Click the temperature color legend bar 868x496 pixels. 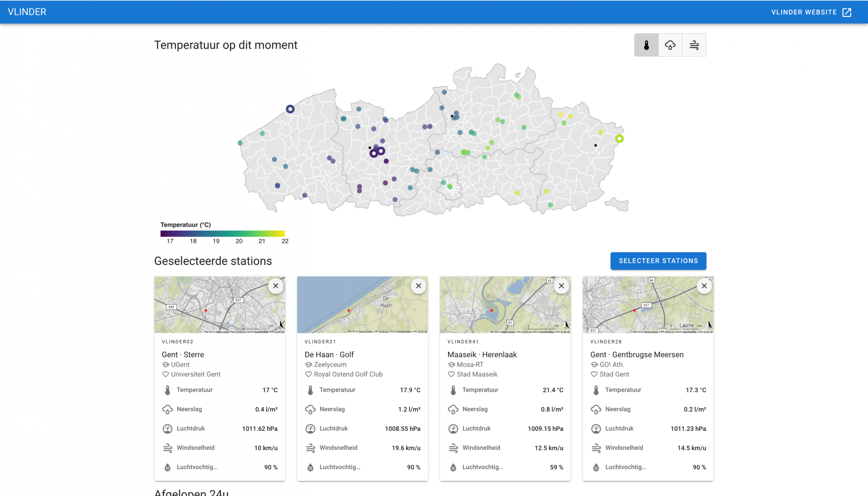pos(222,234)
